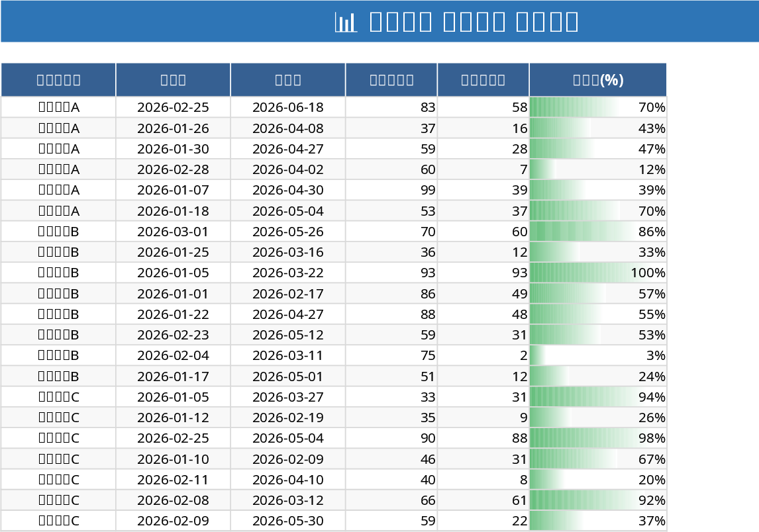This screenshot has width=759, height=532.
Task: Click the blue title banner at the top
Action: [379, 21]
